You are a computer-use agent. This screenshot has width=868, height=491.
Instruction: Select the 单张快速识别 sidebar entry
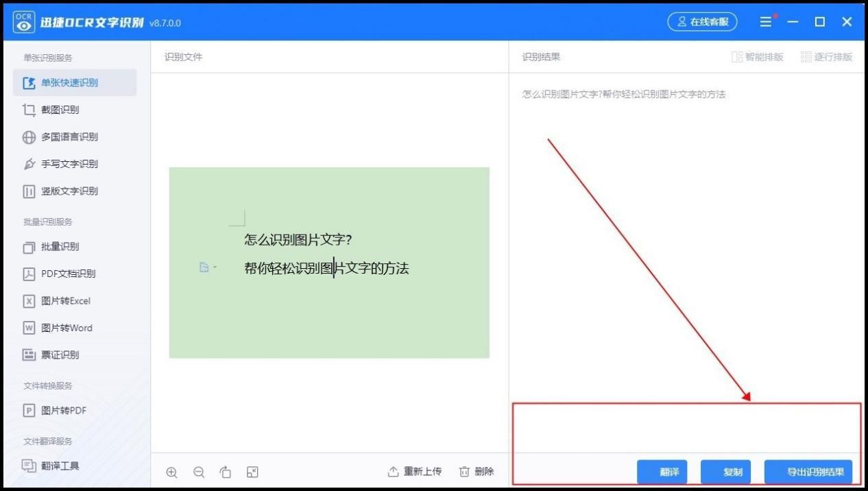[67, 82]
